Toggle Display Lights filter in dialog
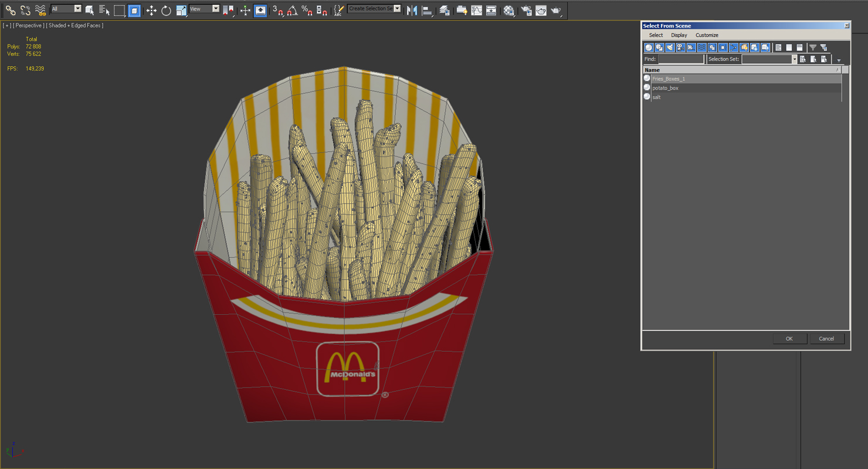 point(670,47)
